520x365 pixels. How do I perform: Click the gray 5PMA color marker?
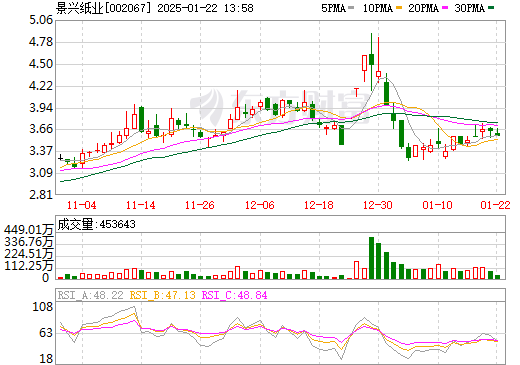point(351,8)
